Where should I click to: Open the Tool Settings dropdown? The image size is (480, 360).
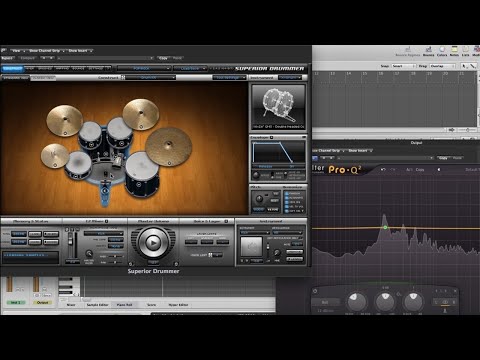(x=229, y=77)
